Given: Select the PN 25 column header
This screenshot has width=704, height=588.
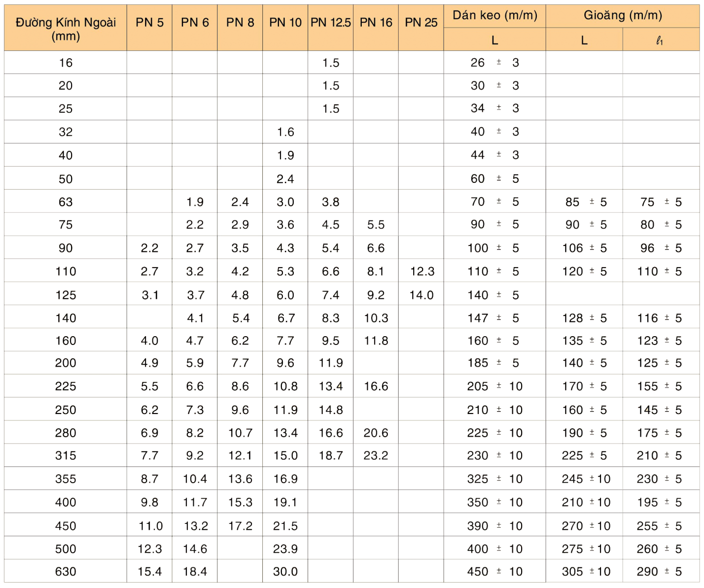Looking at the screenshot, I should (421, 28).
